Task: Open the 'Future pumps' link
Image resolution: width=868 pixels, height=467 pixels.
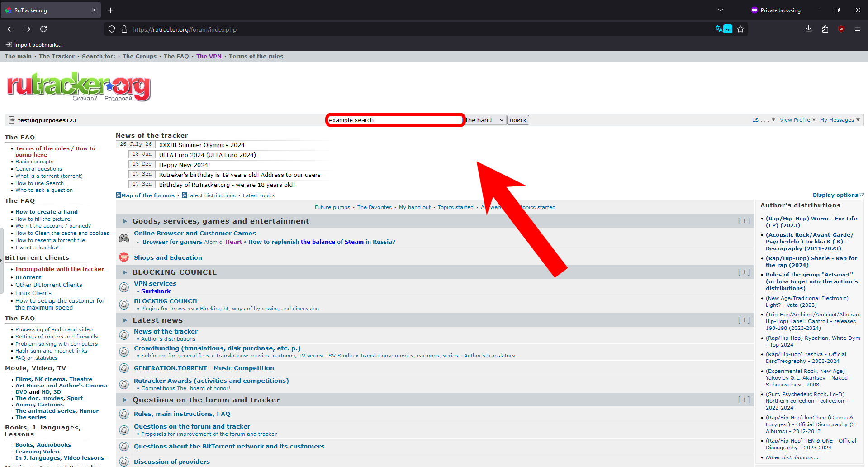Action: coord(332,207)
